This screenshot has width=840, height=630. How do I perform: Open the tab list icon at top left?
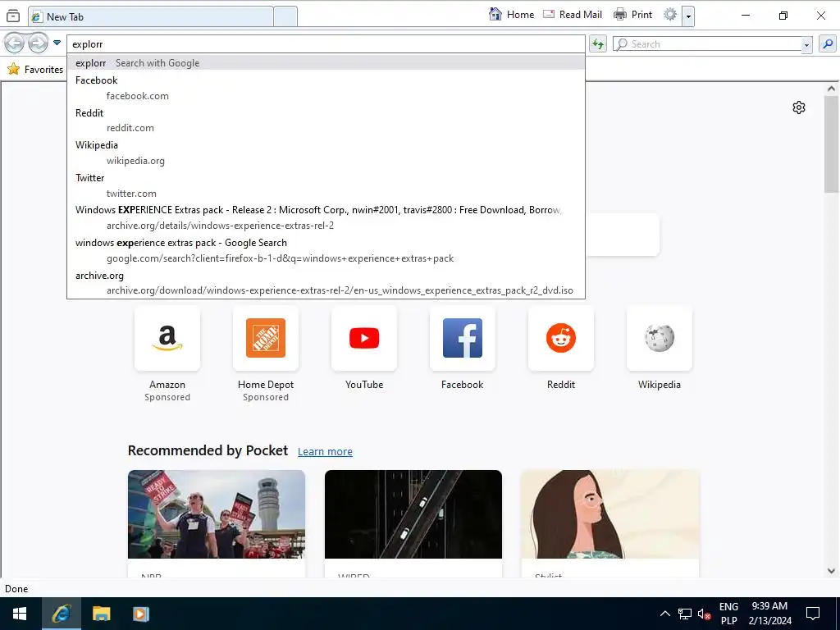(x=13, y=16)
